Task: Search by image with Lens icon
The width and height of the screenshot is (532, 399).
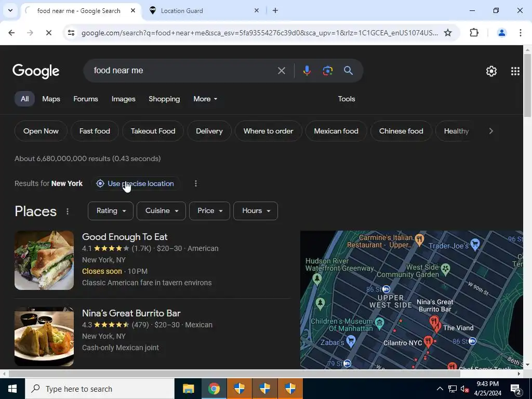Action: pyautogui.click(x=327, y=71)
